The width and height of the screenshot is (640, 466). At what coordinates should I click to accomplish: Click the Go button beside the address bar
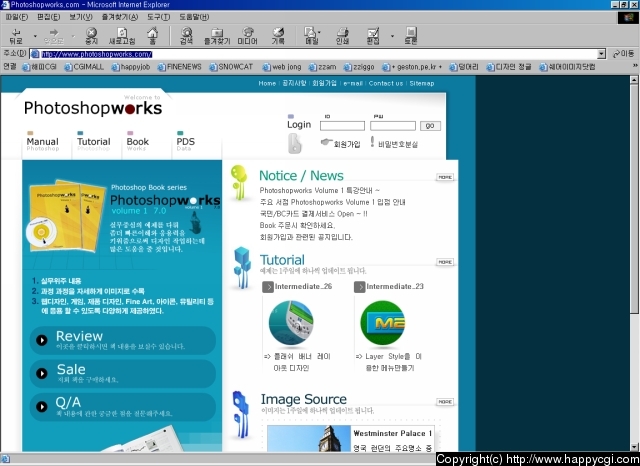coord(623,54)
